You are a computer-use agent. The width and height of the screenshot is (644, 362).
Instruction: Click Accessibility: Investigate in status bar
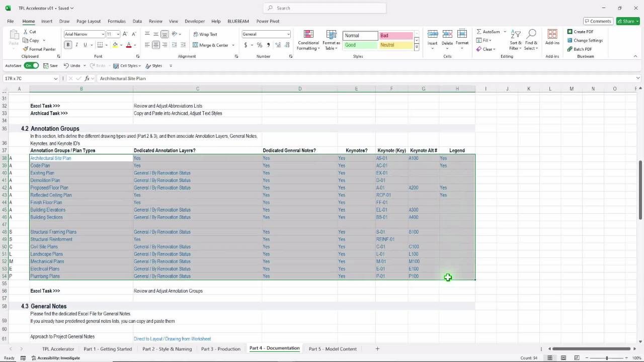[55, 358]
